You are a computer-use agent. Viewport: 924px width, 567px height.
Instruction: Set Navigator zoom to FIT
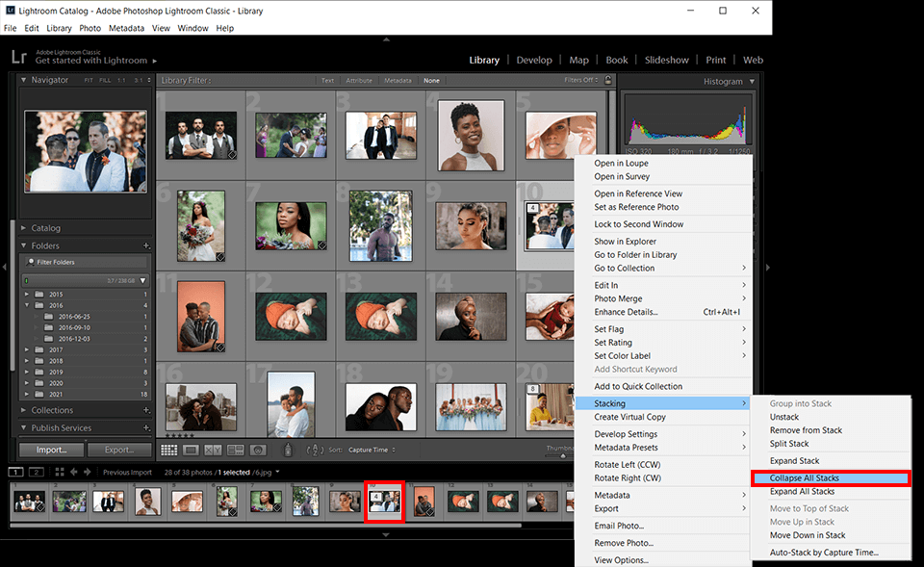click(89, 80)
